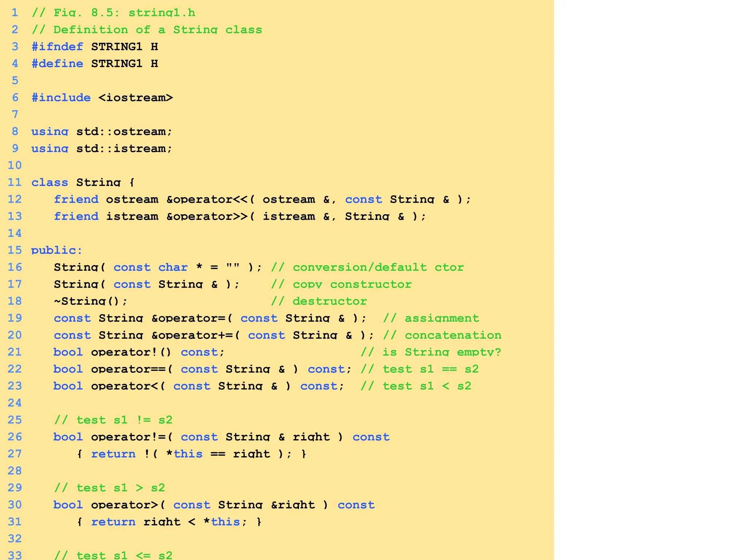The width and height of the screenshot is (747, 560).
Task: Click the 'bool operator<' declaration on line 23
Action: point(199,386)
